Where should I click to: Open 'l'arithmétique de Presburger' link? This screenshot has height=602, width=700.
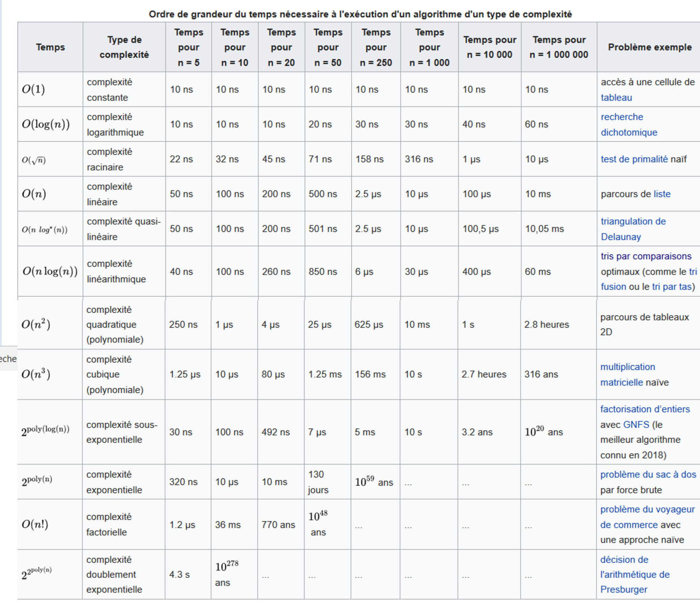634,575
